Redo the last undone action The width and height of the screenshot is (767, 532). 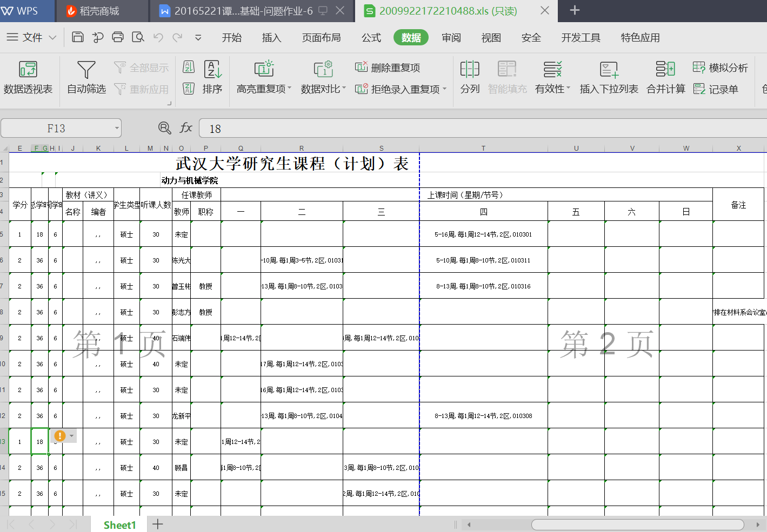click(x=177, y=37)
